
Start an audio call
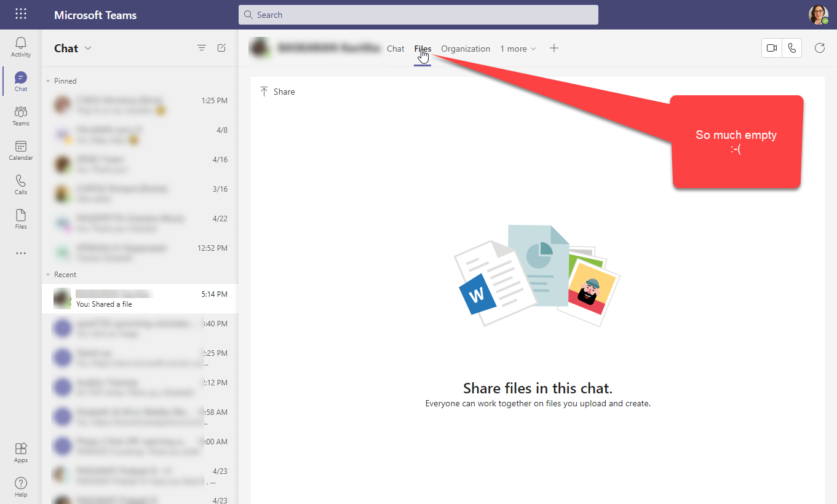click(791, 48)
